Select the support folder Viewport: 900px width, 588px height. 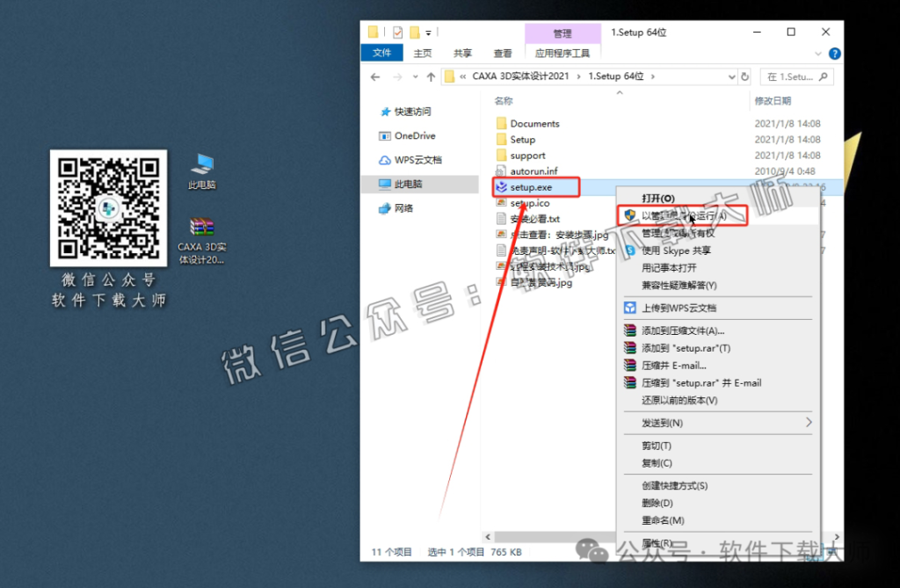click(x=527, y=156)
